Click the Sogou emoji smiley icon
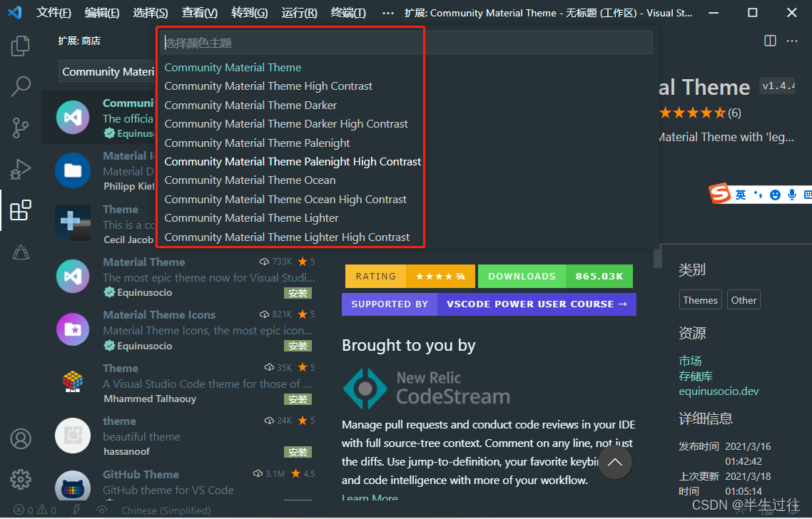Image resolution: width=812 pixels, height=519 pixels. pos(775,195)
